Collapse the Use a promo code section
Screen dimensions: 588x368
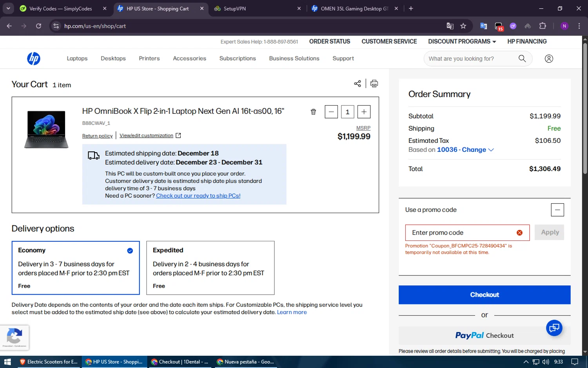[557, 210]
